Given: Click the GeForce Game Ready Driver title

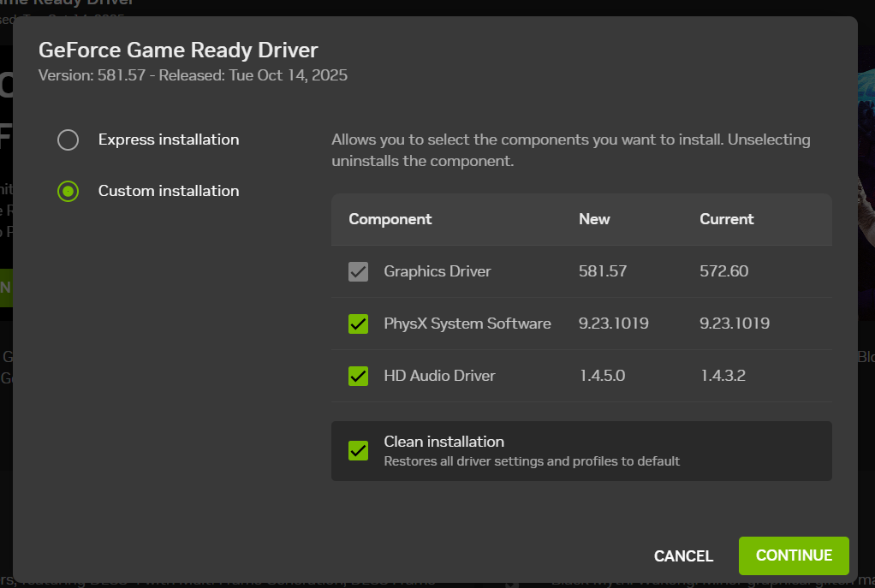Looking at the screenshot, I should 178,50.
